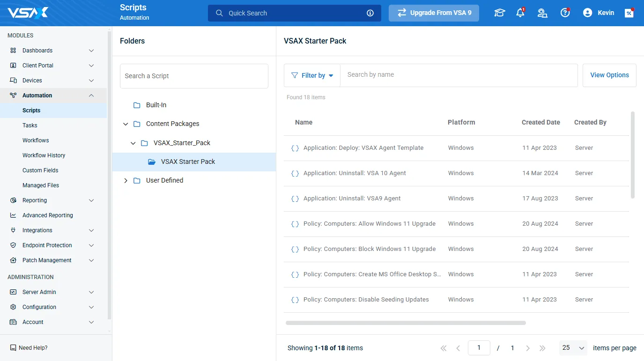Select Custom Fields in sidebar

tap(40, 170)
